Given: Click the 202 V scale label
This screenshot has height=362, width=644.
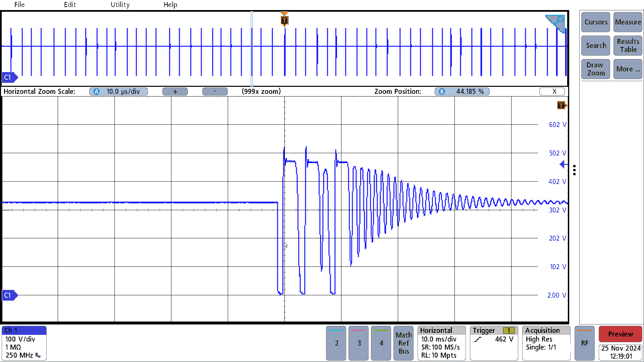Looking at the screenshot, I should pyautogui.click(x=557, y=238).
